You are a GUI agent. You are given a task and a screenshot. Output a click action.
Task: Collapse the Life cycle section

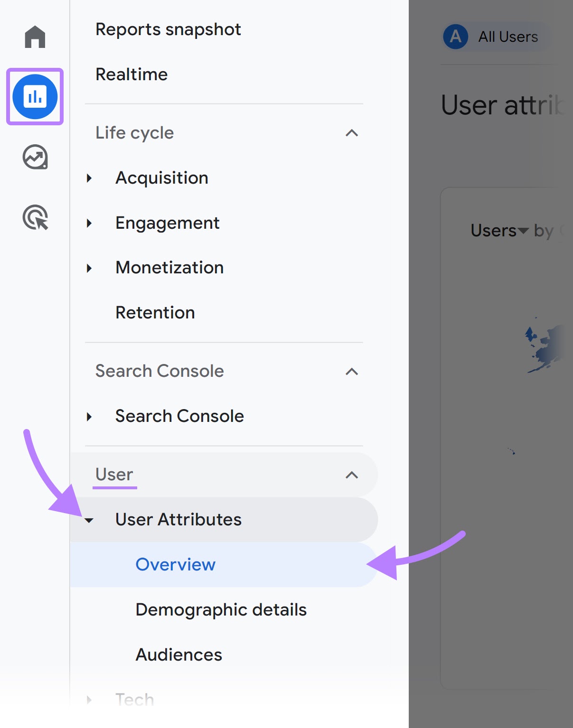352,133
